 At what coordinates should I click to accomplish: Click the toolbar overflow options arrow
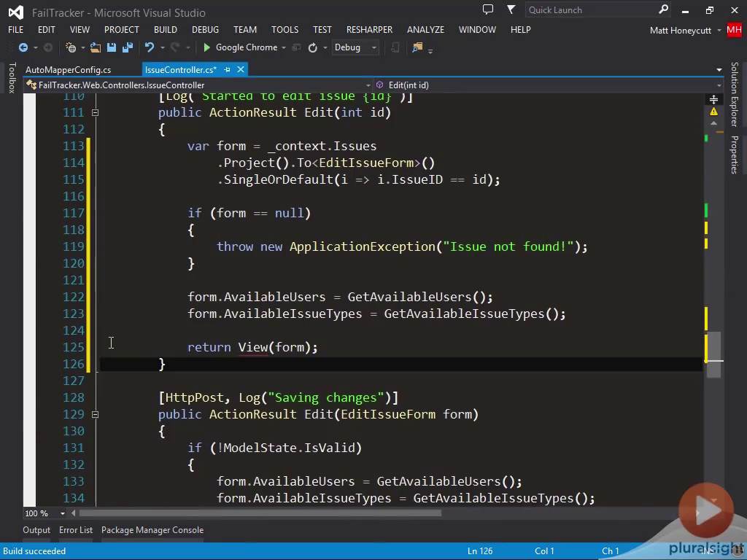pyautogui.click(x=430, y=50)
